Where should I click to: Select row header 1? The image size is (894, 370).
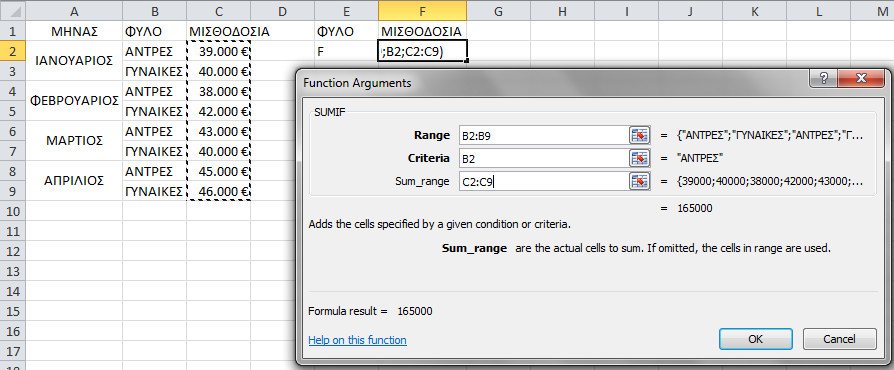[13, 31]
